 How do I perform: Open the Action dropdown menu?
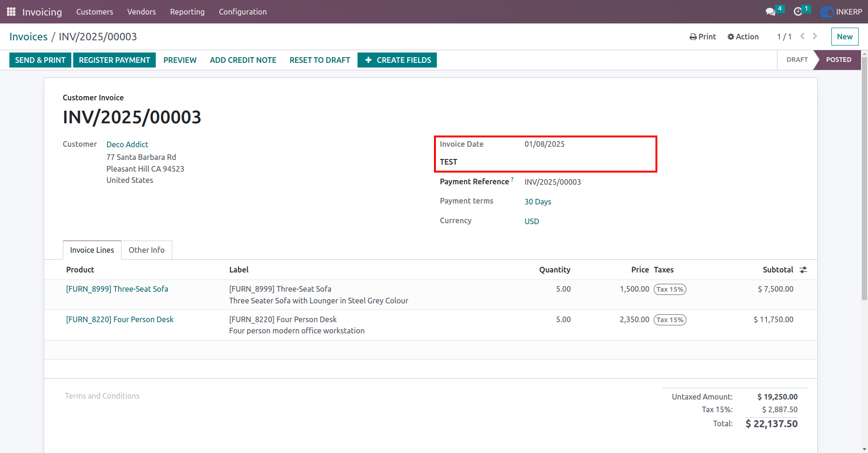click(x=743, y=37)
